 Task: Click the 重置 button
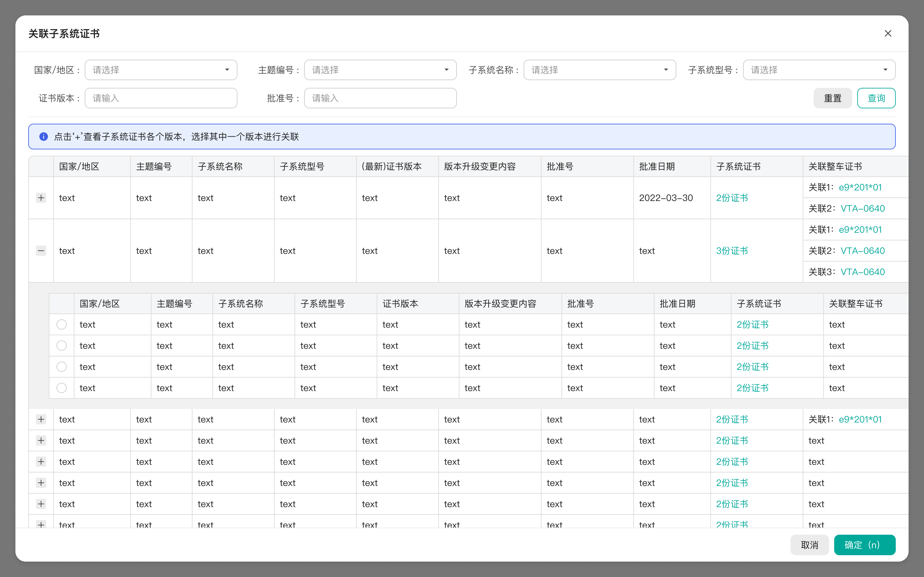click(x=832, y=98)
